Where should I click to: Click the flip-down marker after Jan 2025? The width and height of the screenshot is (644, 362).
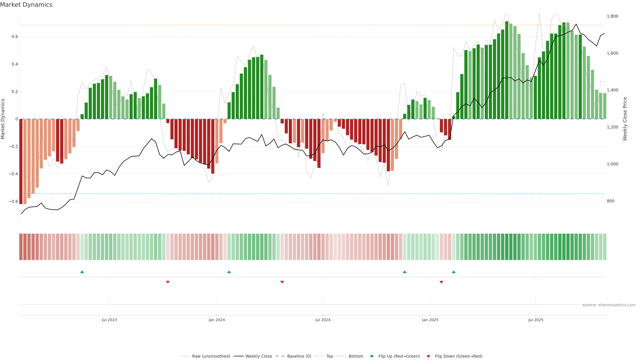pos(441,282)
